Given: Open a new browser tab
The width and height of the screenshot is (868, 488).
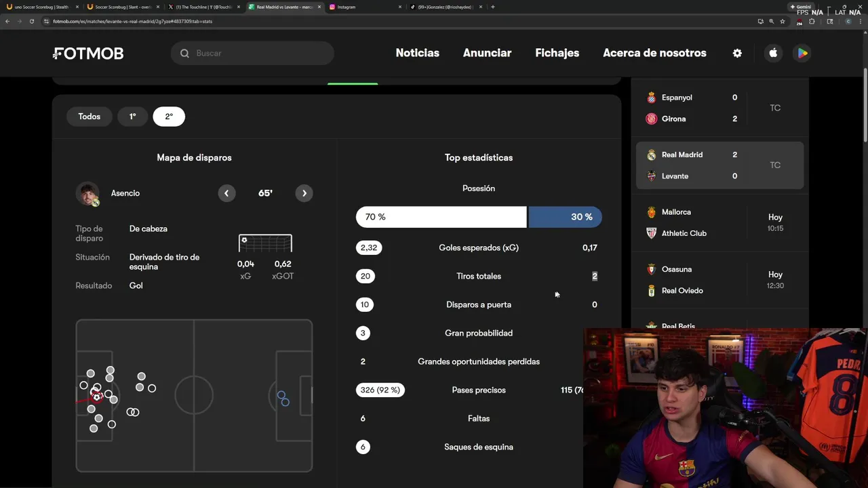Looking at the screenshot, I should [492, 7].
